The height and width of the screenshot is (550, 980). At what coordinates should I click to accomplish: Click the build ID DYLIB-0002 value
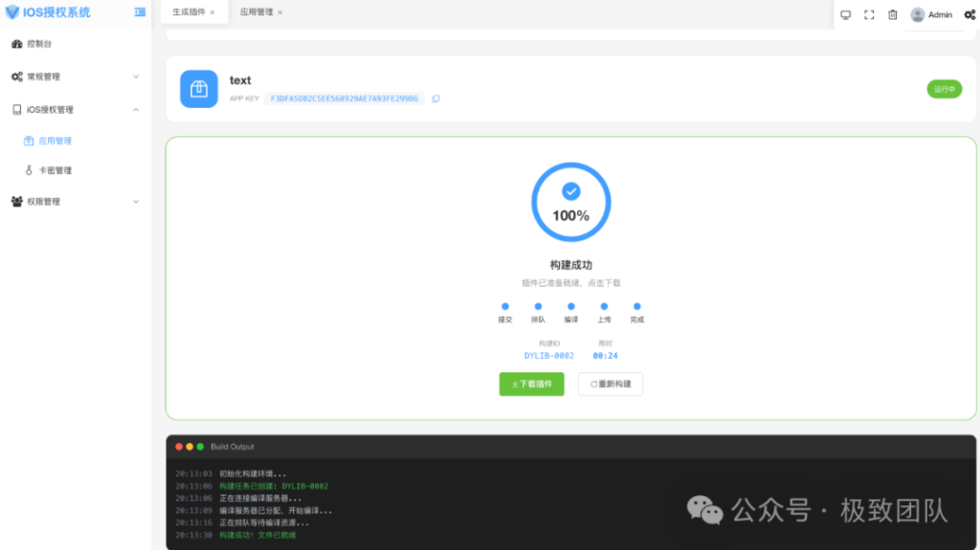tap(548, 356)
